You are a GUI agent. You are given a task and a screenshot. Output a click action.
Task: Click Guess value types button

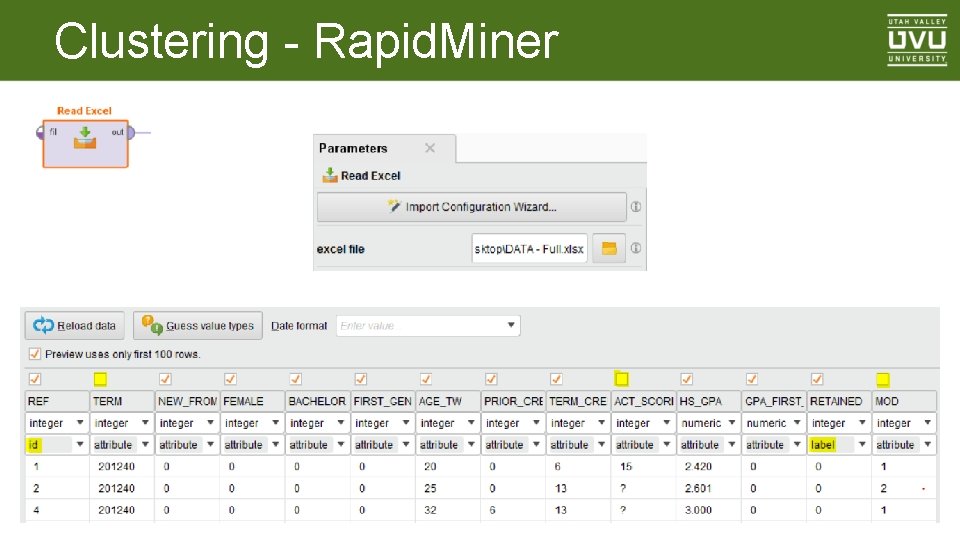[x=198, y=326]
